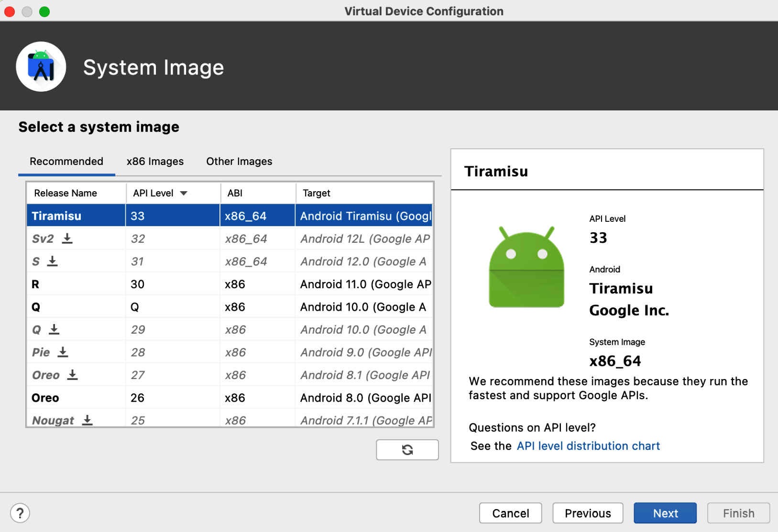Select the R release name row
Screen dimensions: 778x532
click(x=230, y=284)
